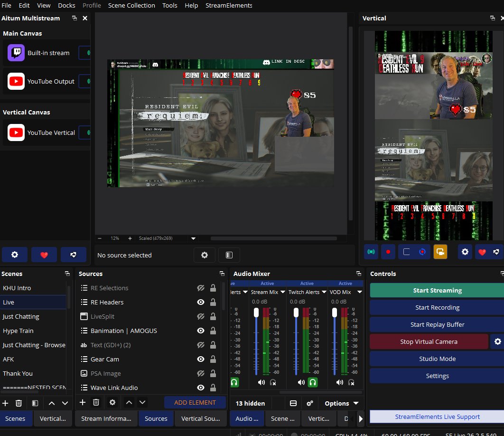Float the Sources dock

point(222,274)
